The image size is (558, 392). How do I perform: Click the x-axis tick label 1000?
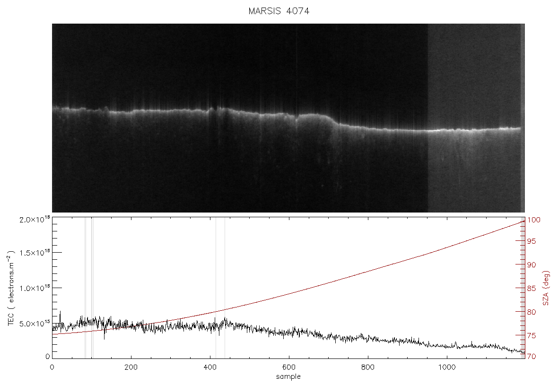446,367
